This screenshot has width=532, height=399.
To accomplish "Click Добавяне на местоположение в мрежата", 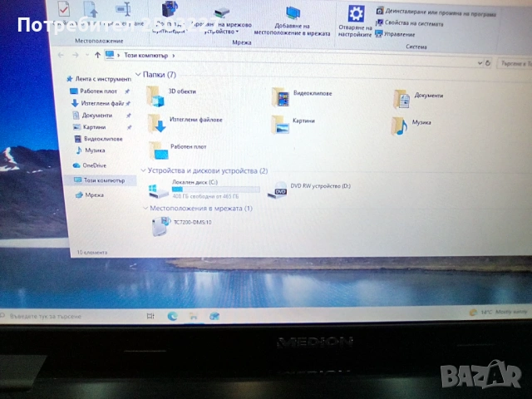I will click(292, 21).
